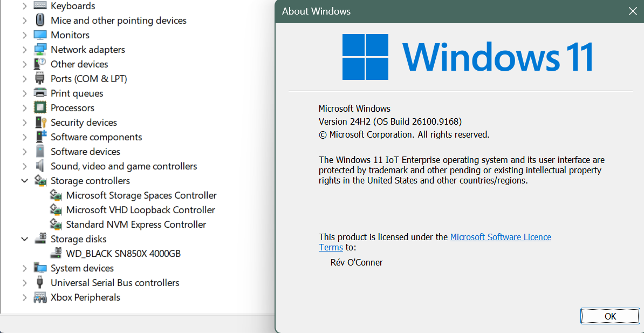The height and width of the screenshot is (333, 644).
Task: Expand the Network adapters node
Action: click(25, 49)
